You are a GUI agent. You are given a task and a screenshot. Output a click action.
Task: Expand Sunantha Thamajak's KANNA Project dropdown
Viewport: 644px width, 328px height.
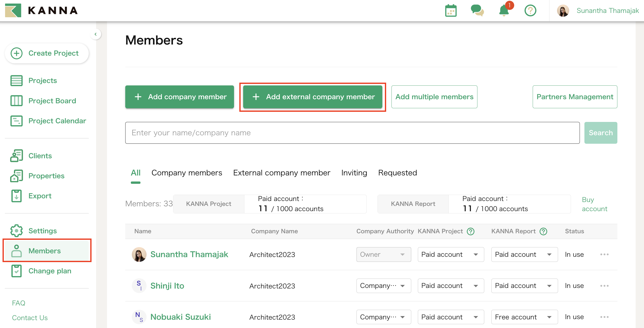(x=451, y=254)
